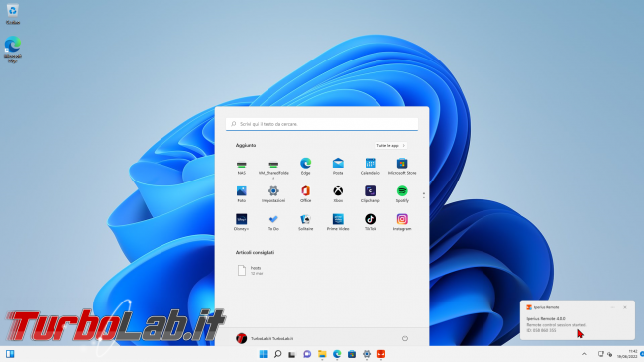Open the Spotify app
This screenshot has width=644, height=362.
pos(402,194)
